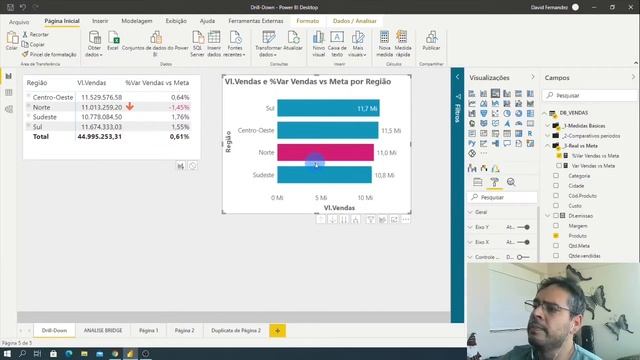Check the Cidade field
The height and width of the screenshot is (360, 640).
pos(556,186)
